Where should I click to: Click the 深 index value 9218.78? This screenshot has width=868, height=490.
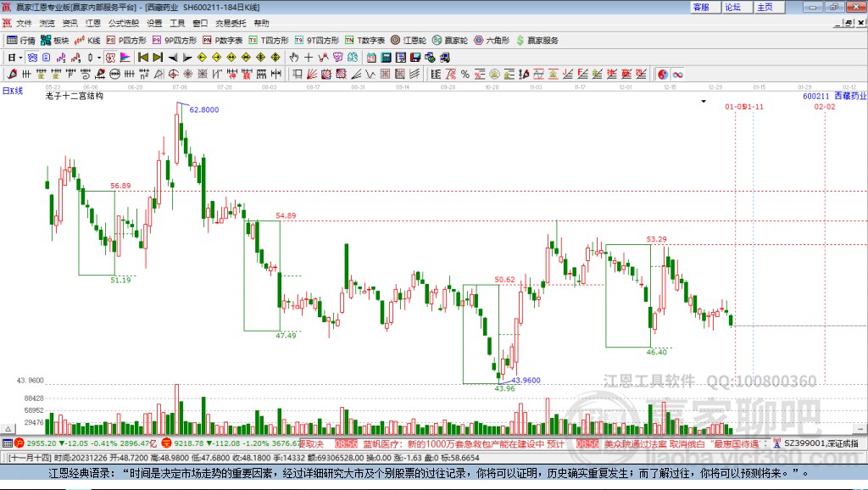point(189,443)
